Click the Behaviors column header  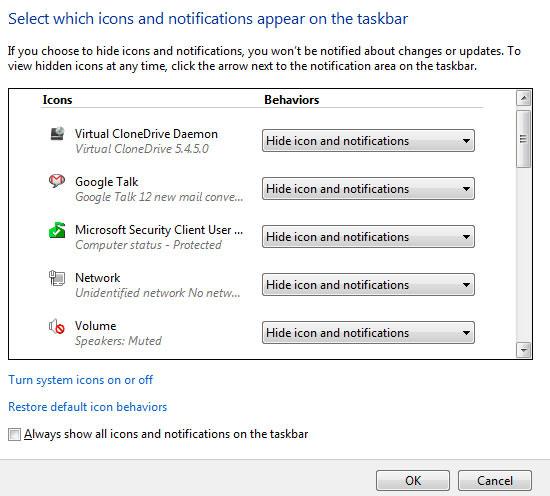(291, 100)
